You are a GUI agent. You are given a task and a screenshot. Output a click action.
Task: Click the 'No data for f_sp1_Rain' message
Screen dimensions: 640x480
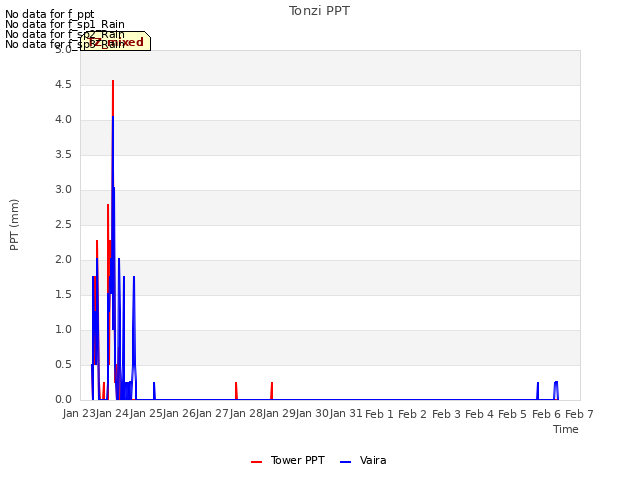coord(65,24)
